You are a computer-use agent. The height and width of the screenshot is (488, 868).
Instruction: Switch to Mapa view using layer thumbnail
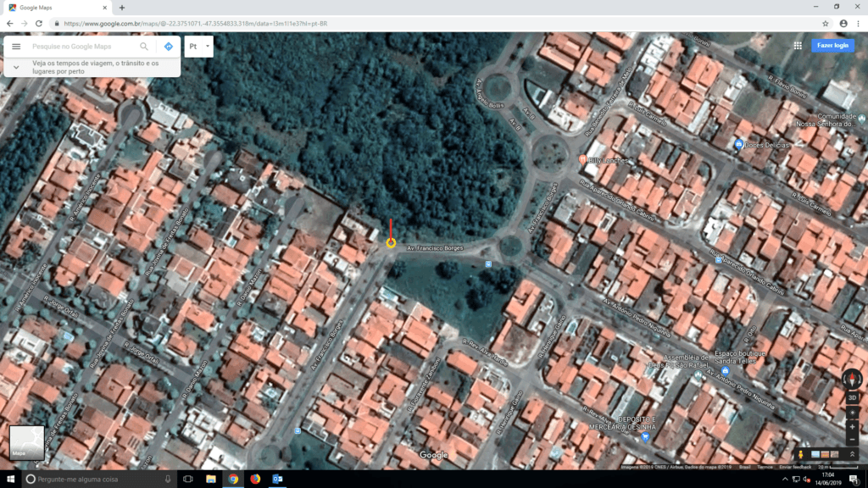(x=26, y=442)
